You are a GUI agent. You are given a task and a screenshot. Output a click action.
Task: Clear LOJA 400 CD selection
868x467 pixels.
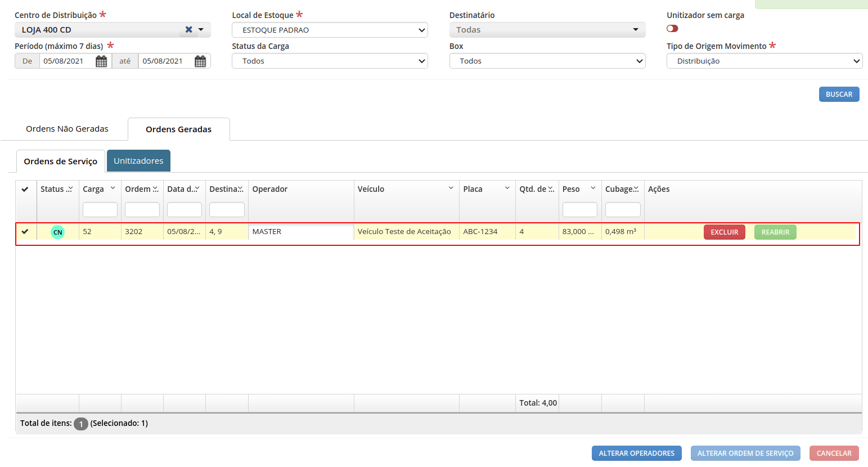coord(189,30)
